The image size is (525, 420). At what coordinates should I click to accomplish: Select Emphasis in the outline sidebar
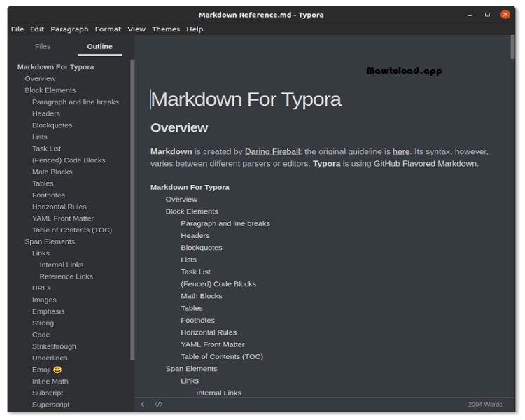coord(48,311)
